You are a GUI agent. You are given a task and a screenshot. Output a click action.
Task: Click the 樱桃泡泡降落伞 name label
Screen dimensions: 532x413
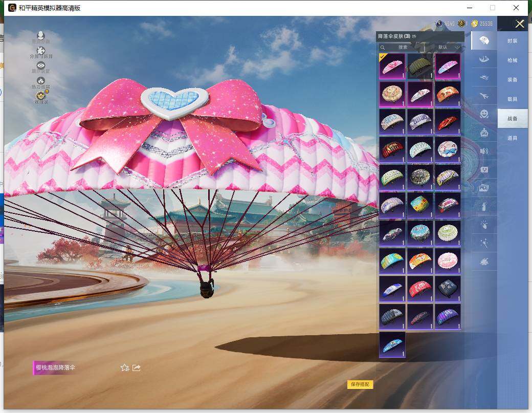(55, 367)
